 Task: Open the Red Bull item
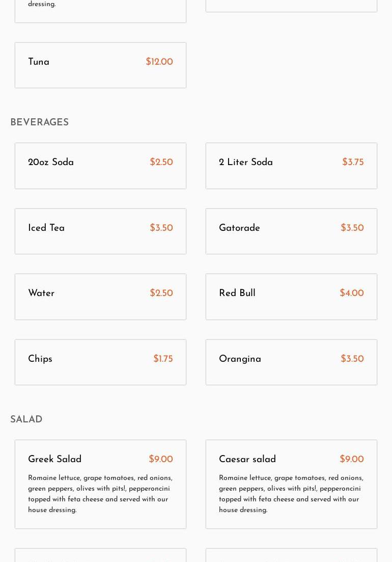point(237,293)
